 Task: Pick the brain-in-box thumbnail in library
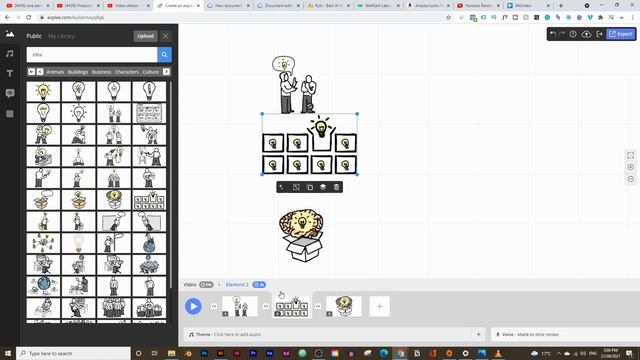[x=114, y=200]
